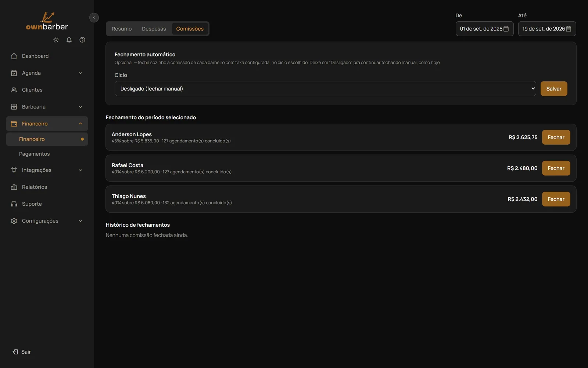Click the Financeiro wallet icon
The image size is (588, 368).
coord(14,124)
